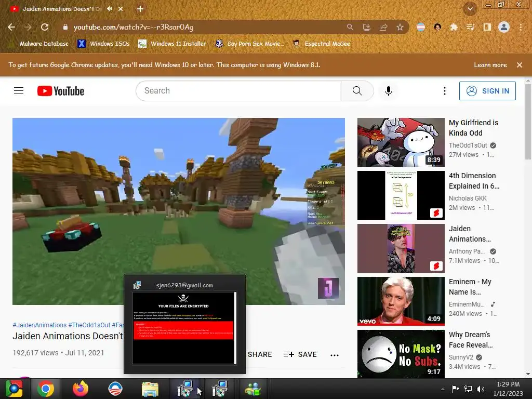The image size is (532, 399).
Task: Open 4th Dimension Explained video thumbnail
Action: (x=401, y=195)
